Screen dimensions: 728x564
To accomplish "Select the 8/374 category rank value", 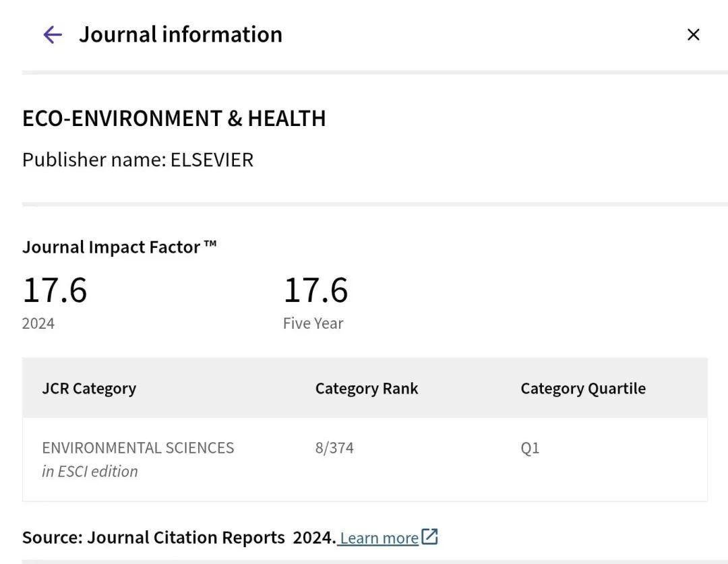I will [x=334, y=448].
